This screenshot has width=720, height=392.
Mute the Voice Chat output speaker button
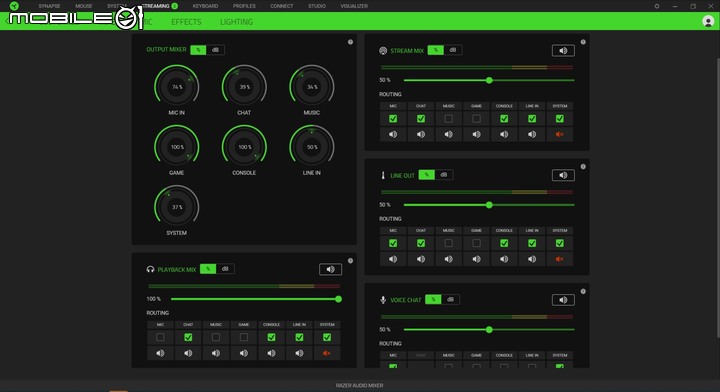563,300
